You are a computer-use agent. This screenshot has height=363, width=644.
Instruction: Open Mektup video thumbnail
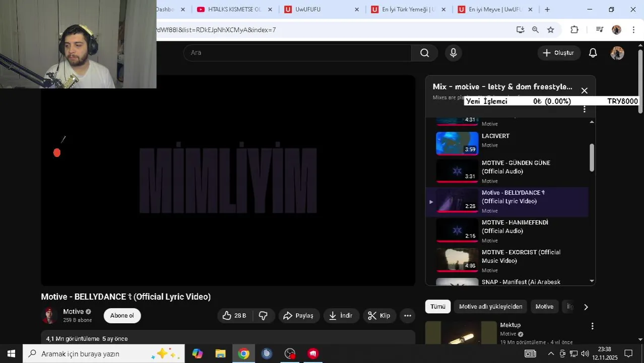461,333
